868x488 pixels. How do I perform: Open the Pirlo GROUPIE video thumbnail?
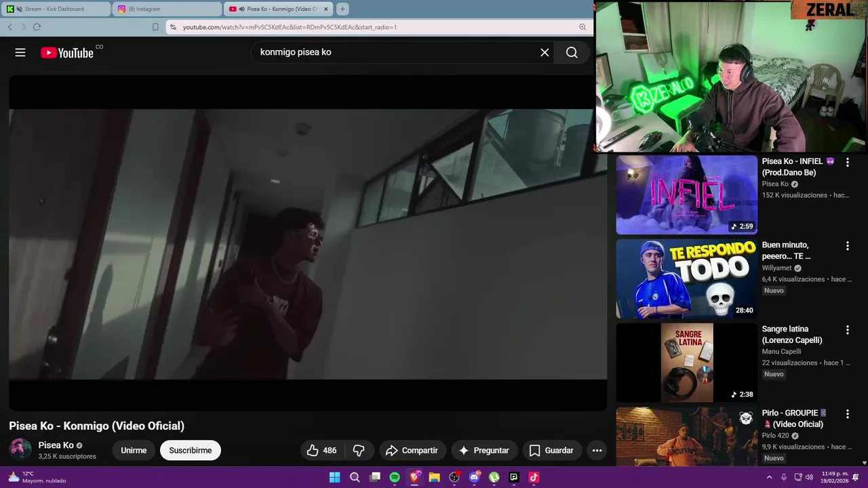coord(686,436)
